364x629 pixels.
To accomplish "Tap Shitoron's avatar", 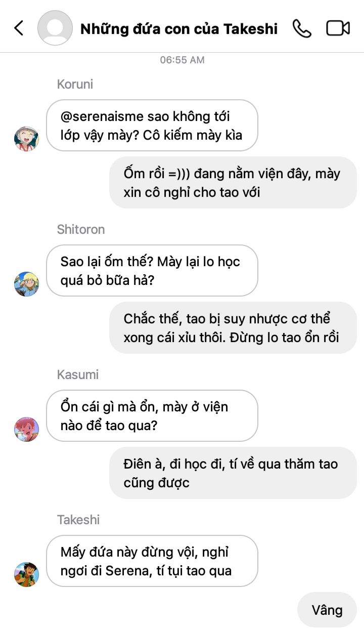I will (x=26, y=283).
